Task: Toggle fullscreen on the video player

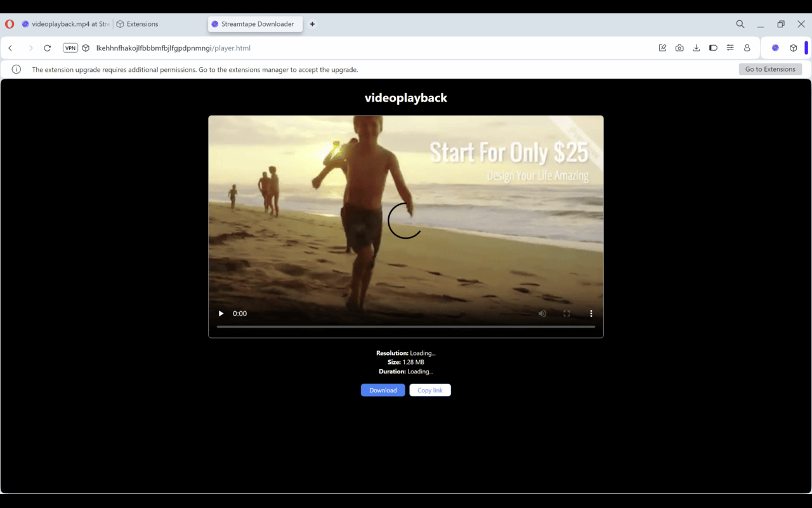Action: (566, 313)
